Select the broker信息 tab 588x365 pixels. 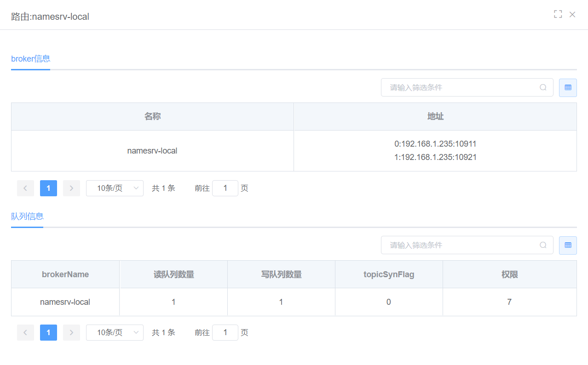[30, 59]
